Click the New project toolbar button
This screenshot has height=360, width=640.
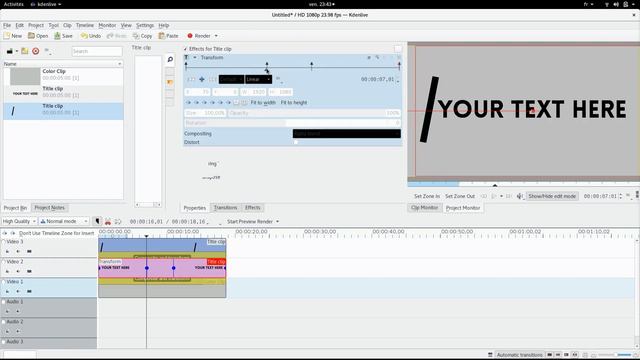pyautogui.click(x=13, y=36)
